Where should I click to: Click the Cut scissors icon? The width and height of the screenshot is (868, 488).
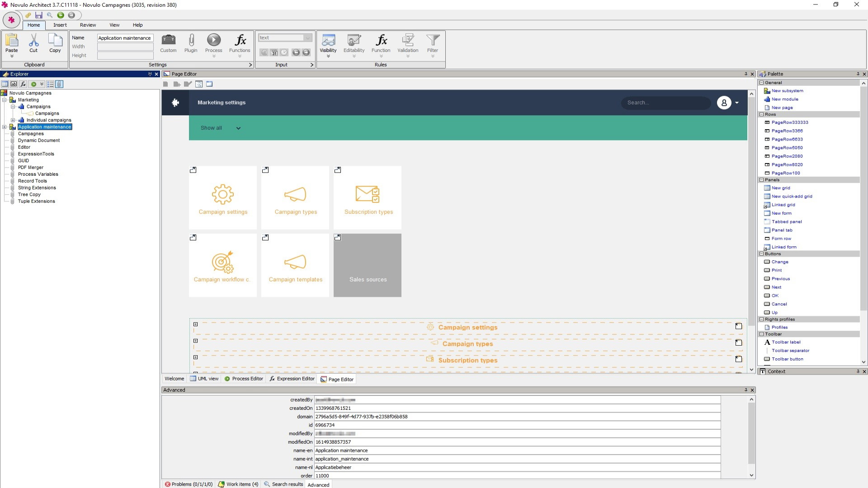click(33, 41)
